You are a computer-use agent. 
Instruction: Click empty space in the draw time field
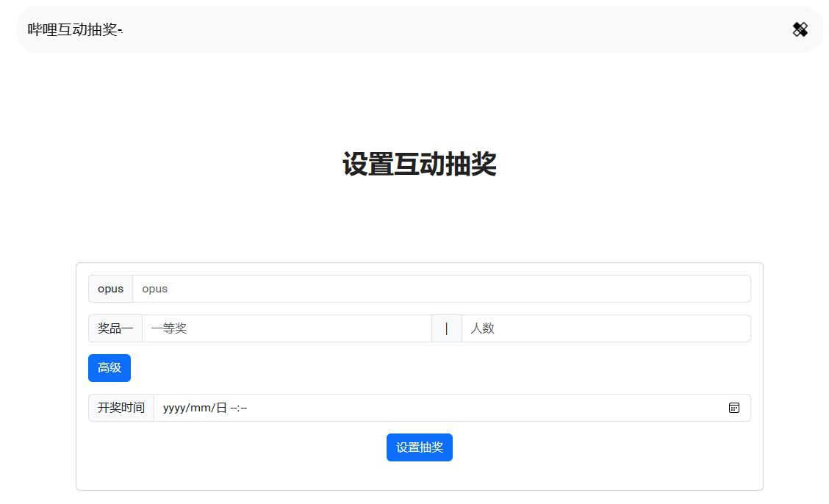tap(478, 408)
